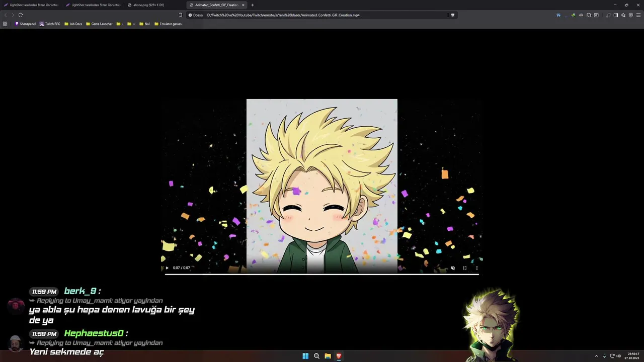Open the apps grid in bookmarks bar

click(5, 24)
